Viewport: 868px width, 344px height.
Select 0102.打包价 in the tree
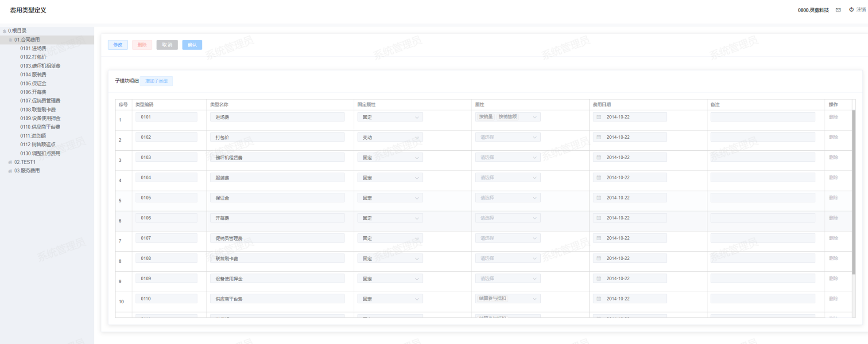click(33, 57)
